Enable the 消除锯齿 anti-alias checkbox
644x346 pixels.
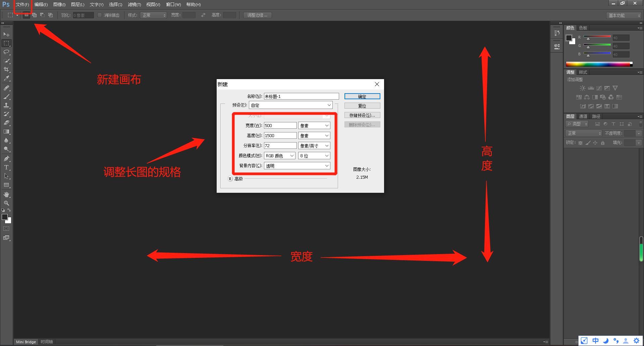[x=100, y=15]
